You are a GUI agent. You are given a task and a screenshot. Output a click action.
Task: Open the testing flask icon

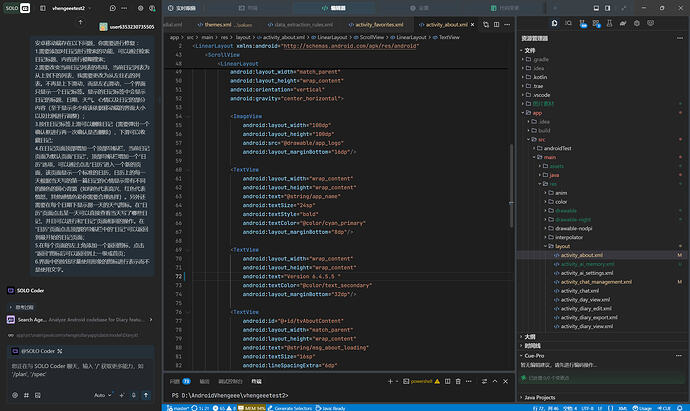tap(609, 23)
